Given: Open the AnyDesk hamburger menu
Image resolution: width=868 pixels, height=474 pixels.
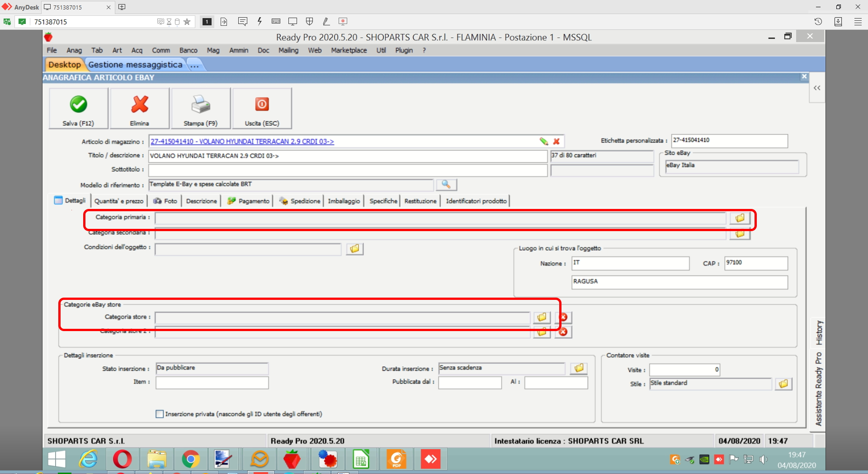Looking at the screenshot, I should pos(858,21).
